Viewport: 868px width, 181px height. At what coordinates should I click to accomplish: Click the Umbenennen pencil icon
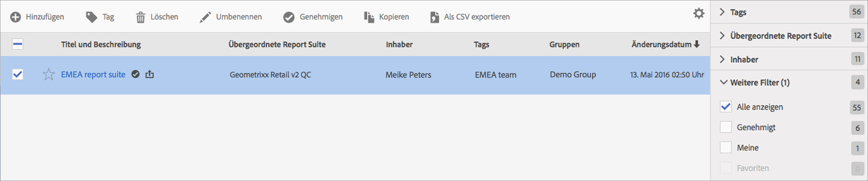205,17
